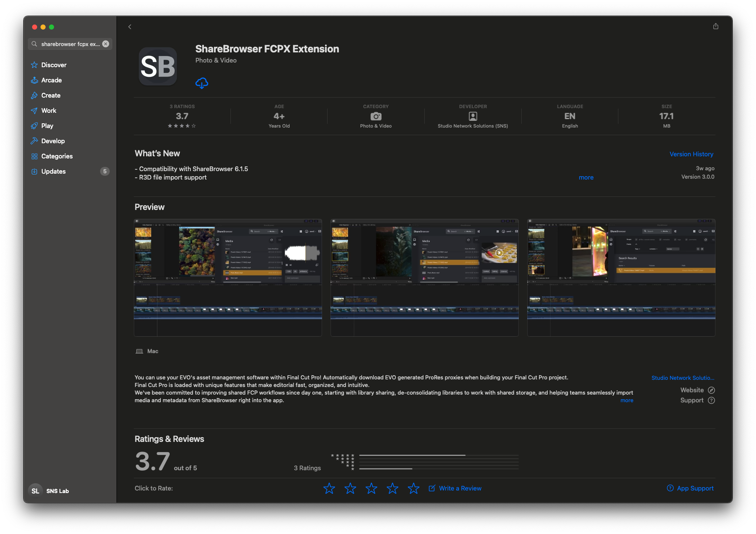Click the 3.7 ratings summary
The height and width of the screenshot is (534, 756).
[182, 116]
